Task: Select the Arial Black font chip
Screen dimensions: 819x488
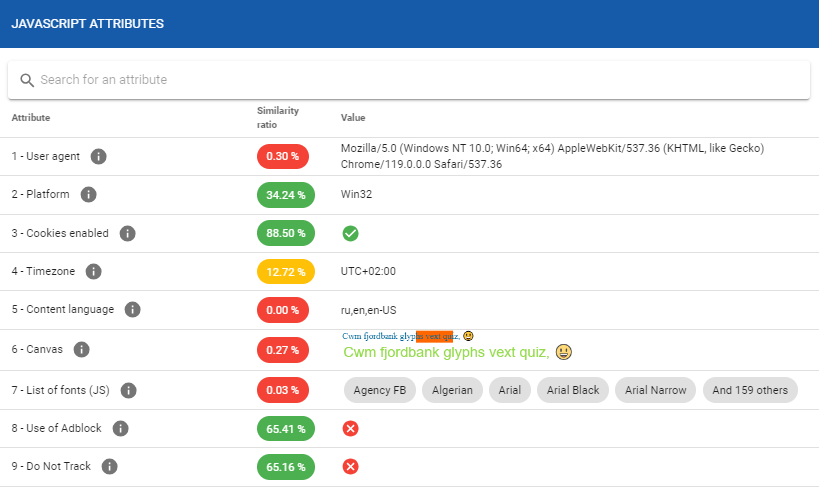Action: [572, 390]
